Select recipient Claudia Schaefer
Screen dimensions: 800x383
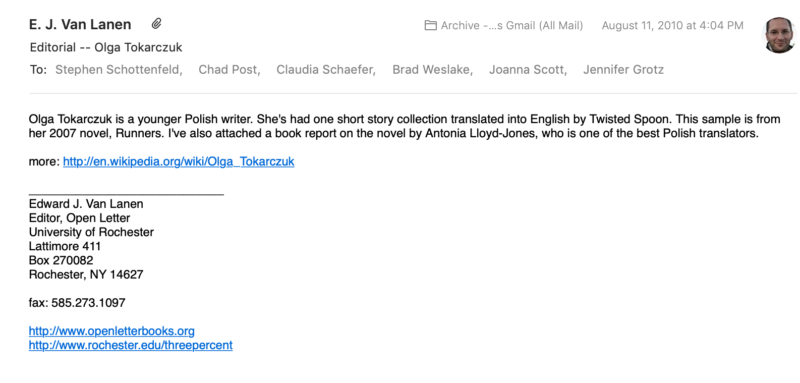tap(326, 70)
